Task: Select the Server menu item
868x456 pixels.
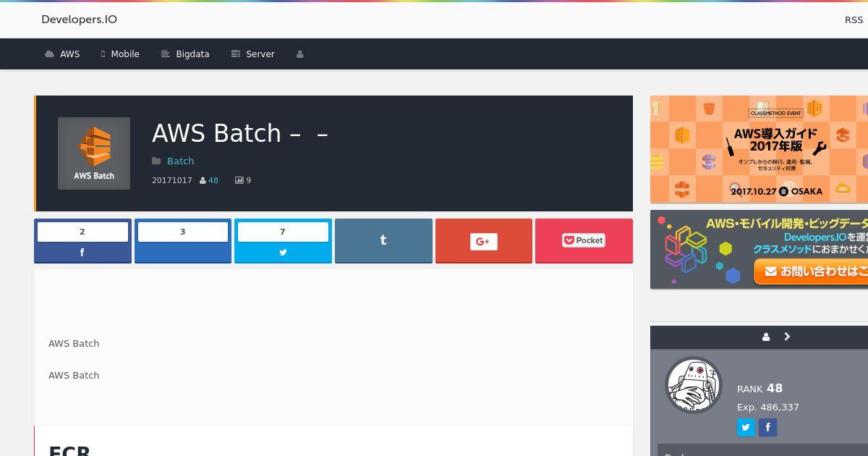Action: [253, 54]
